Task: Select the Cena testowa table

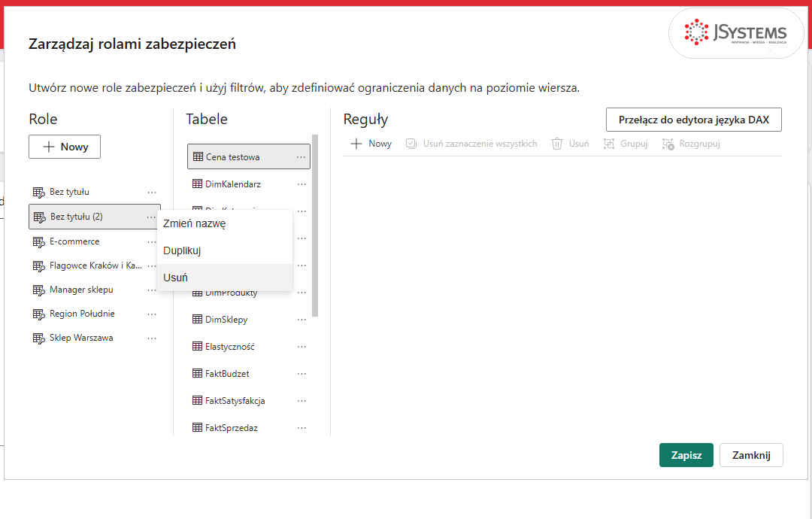Action: coord(249,157)
